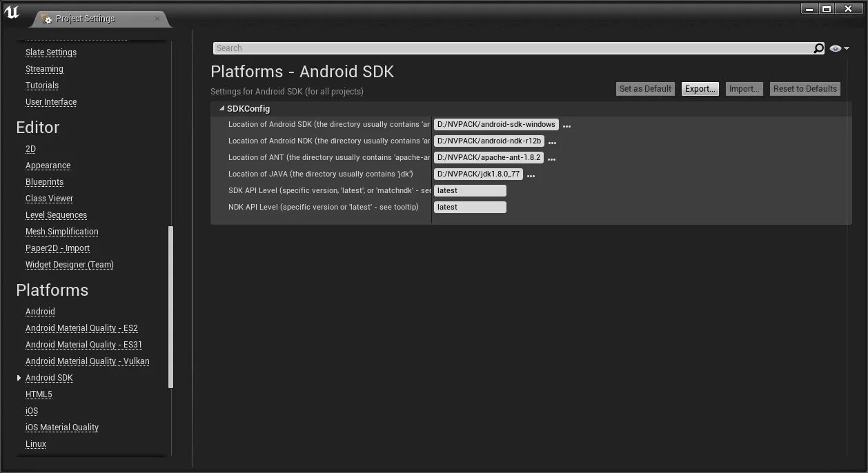Open Android Material Quality - ES31
Image resolution: width=868 pixels, height=473 pixels.
[x=83, y=345]
